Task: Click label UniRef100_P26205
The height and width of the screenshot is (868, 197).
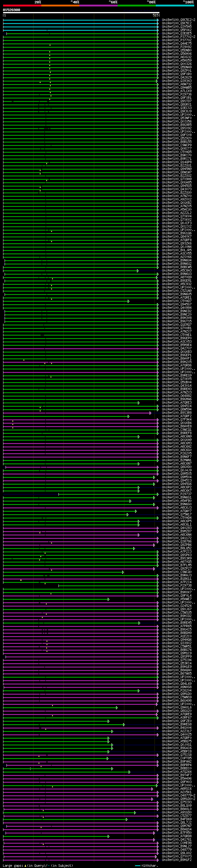Action: point(177,453)
